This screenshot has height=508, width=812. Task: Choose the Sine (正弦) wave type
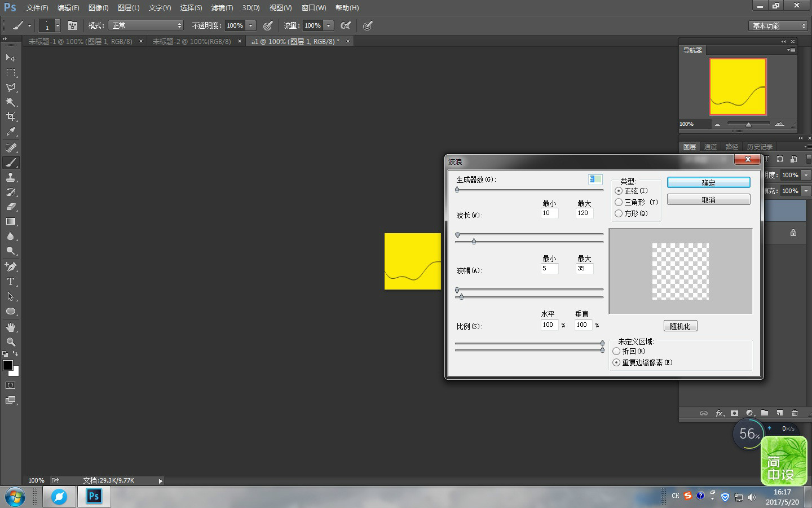(619, 191)
